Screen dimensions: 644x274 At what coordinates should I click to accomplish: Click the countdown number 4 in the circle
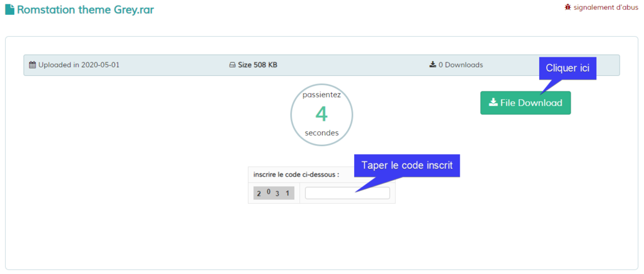pyautogui.click(x=321, y=114)
